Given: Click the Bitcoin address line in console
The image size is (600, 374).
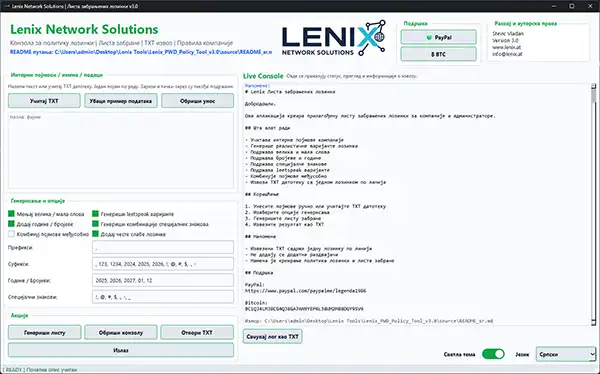Looking at the screenshot, I should tap(304, 309).
